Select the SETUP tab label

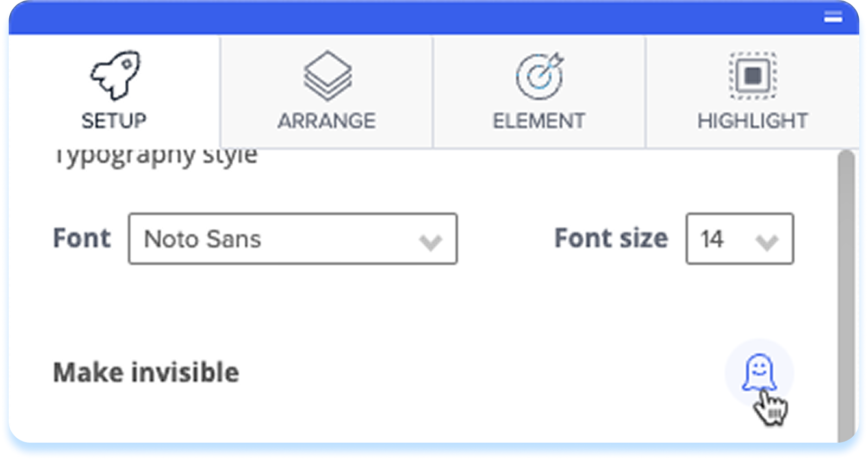(114, 121)
